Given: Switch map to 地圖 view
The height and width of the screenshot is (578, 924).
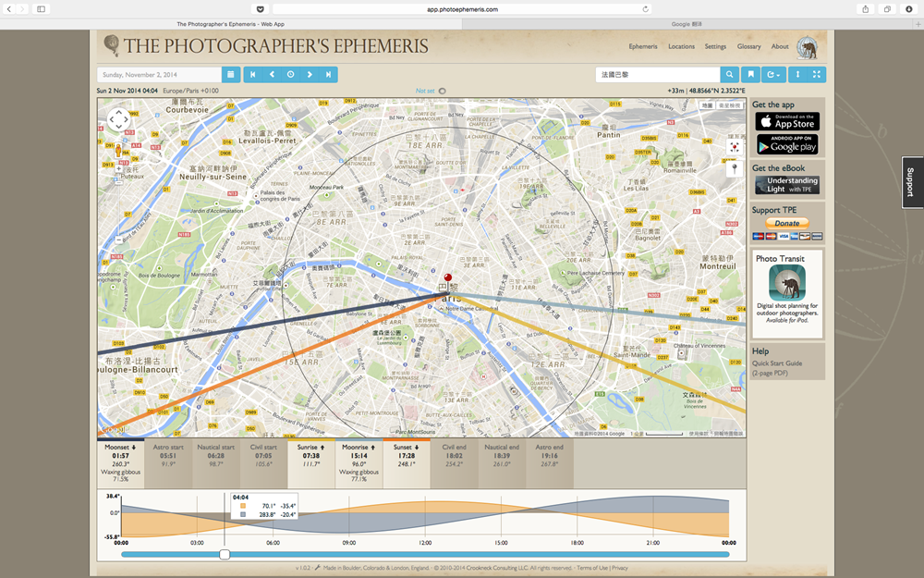Looking at the screenshot, I should pos(707,105).
